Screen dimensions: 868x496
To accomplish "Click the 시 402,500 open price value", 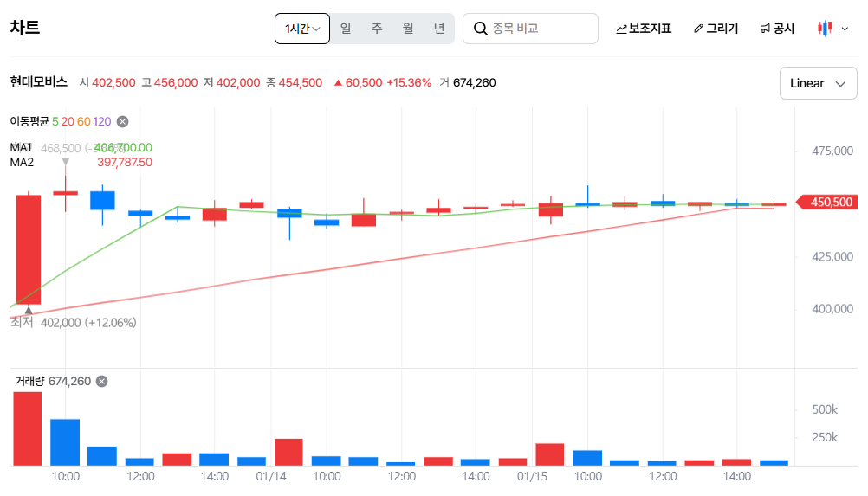I will (107, 83).
